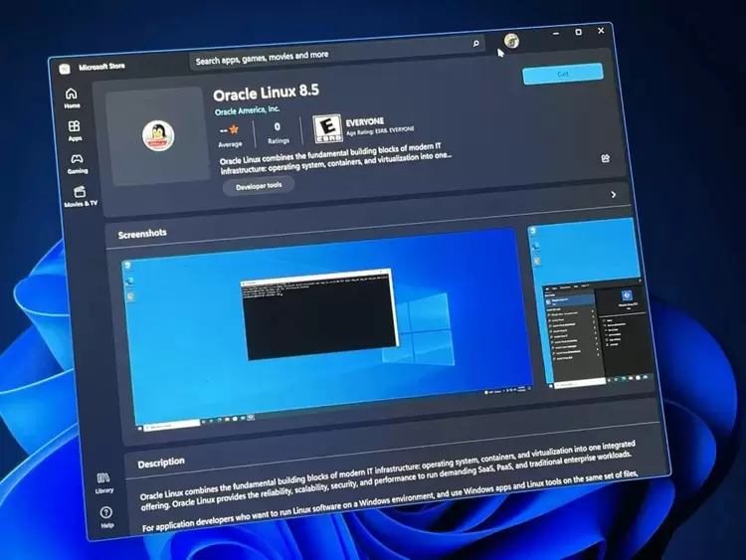Open Movies & TV in sidebar
Viewport: 746px width, 560px height.
pos(81,196)
